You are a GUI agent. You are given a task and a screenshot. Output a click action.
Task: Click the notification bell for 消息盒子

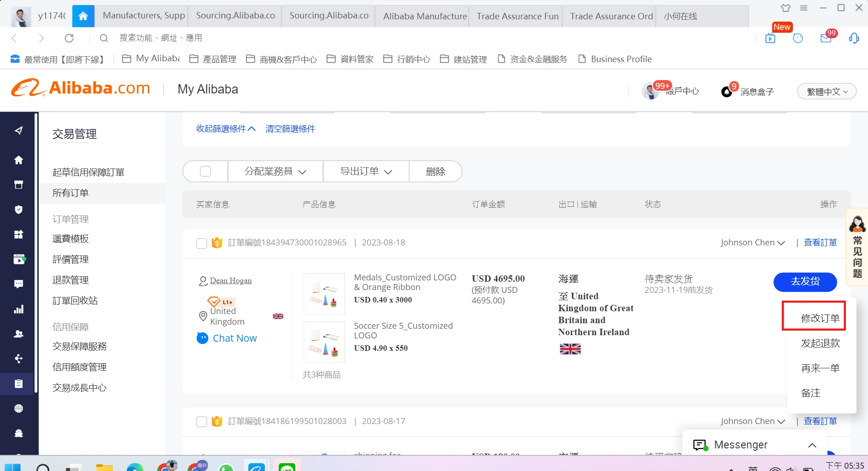click(x=727, y=92)
